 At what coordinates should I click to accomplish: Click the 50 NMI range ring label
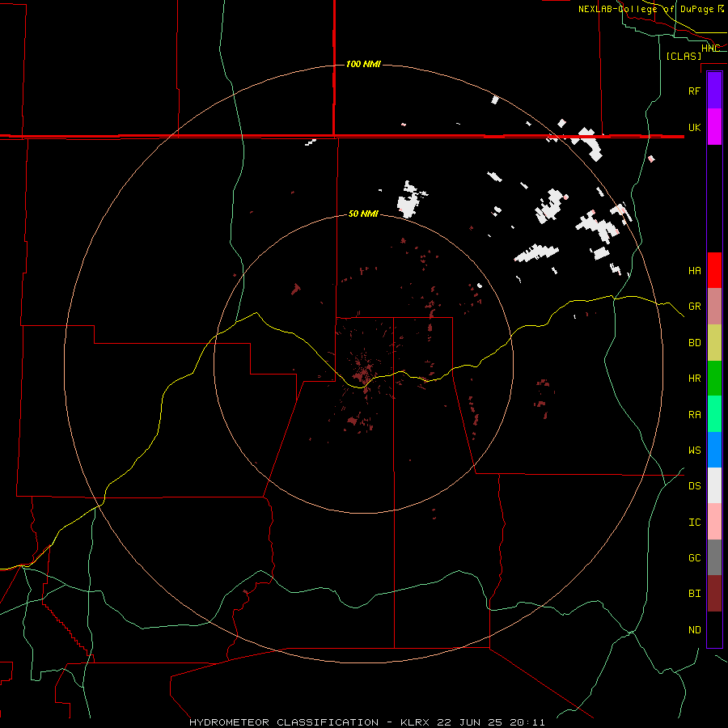(x=363, y=214)
